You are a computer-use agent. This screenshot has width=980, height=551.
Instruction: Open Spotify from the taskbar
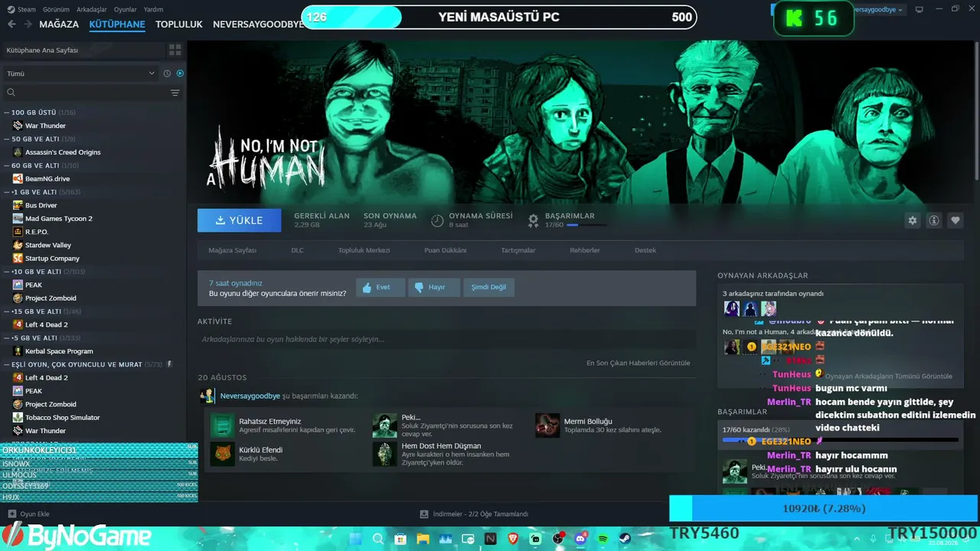click(603, 539)
